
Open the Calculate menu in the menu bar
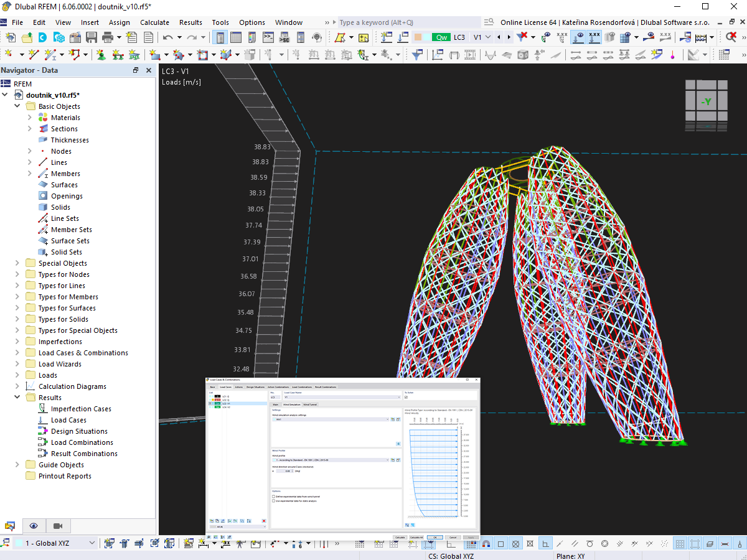tap(154, 22)
